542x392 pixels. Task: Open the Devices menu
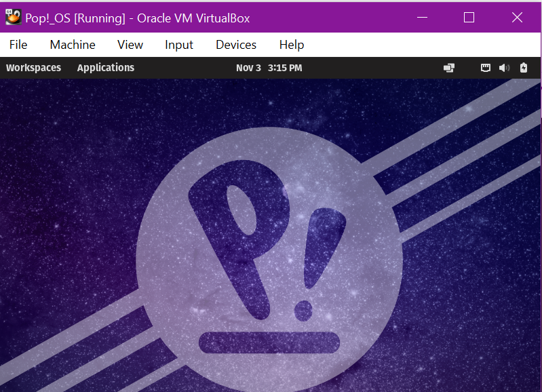236,45
